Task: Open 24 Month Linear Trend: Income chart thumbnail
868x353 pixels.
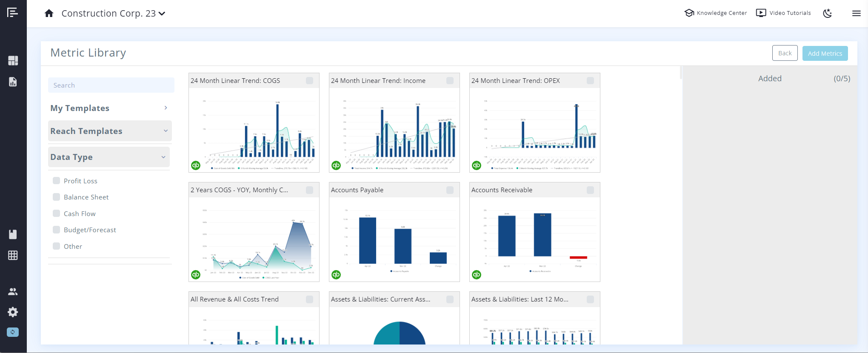Action: [394, 130]
